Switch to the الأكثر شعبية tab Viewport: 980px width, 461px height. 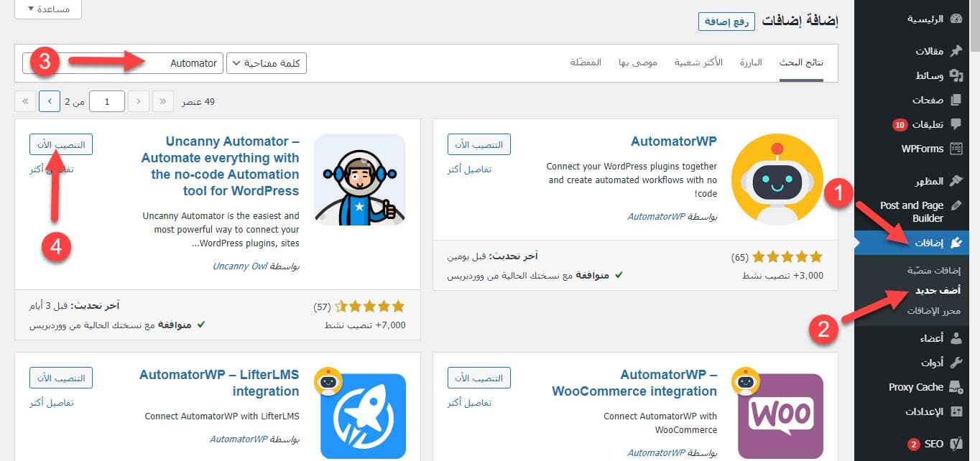698,63
